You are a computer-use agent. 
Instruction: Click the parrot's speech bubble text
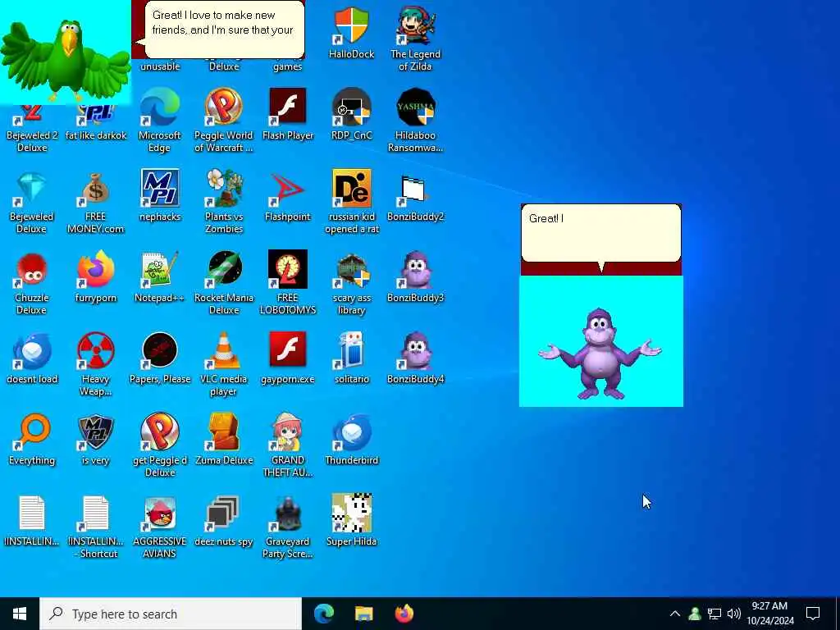(222, 22)
